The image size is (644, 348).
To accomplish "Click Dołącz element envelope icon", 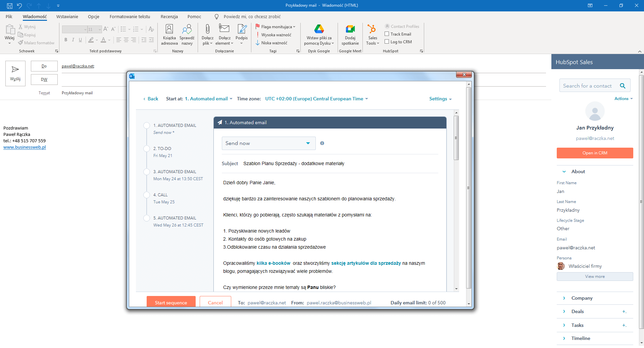I will 224,29.
